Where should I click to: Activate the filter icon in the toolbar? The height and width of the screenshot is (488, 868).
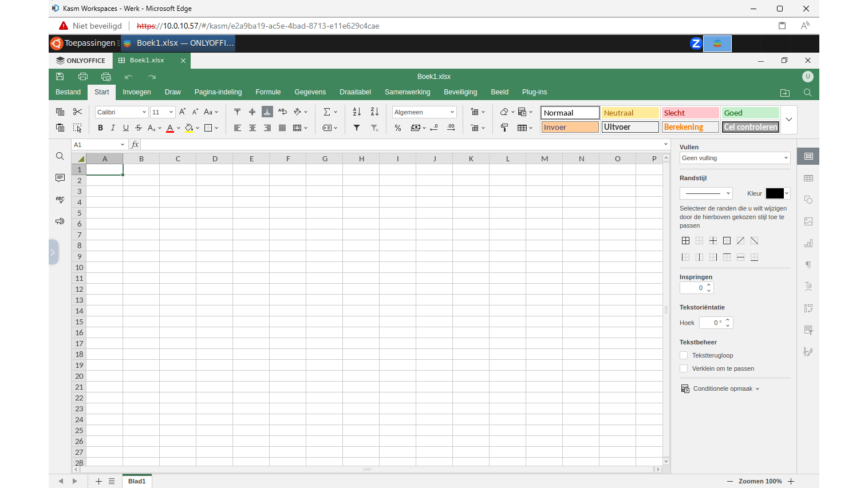coord(357,128)
